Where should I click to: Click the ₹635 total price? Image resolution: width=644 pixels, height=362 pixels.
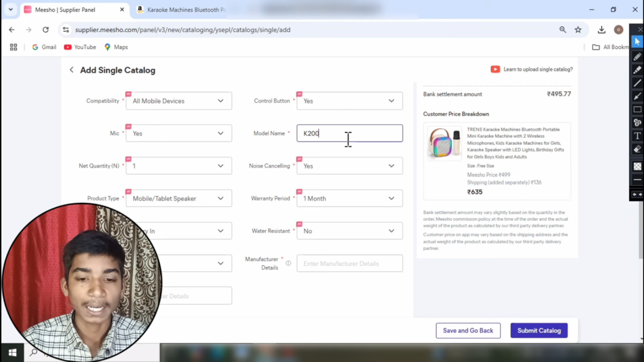point(475,192)
